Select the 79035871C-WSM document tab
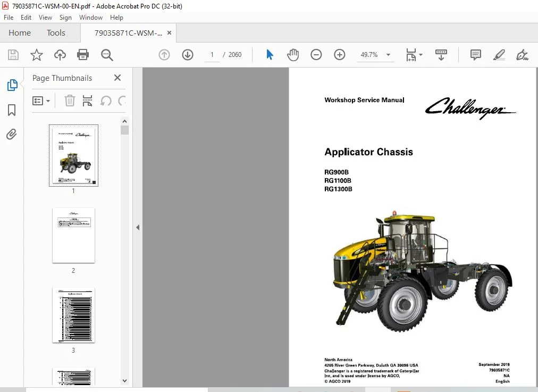The width and height of the screenshot is (538, 392). coord(128,33)
